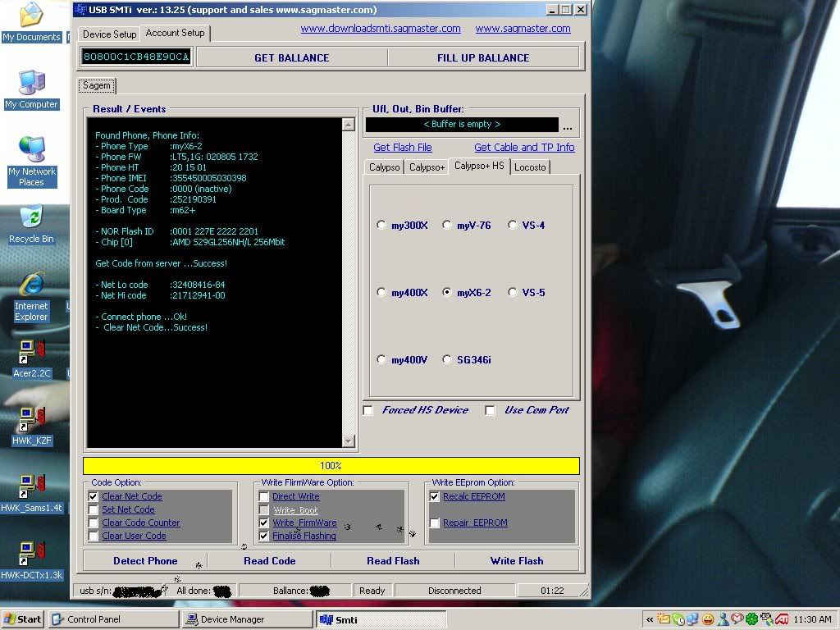
Task: Click the safely remove hardware tray icon
Action: coord(767,619)
